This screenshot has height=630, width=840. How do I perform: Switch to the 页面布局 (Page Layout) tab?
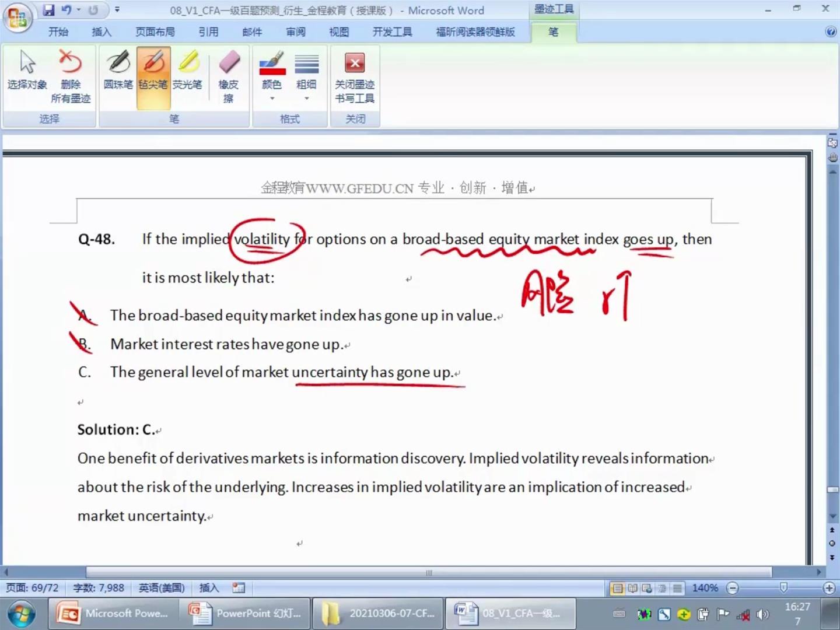(x=155, y=32)
